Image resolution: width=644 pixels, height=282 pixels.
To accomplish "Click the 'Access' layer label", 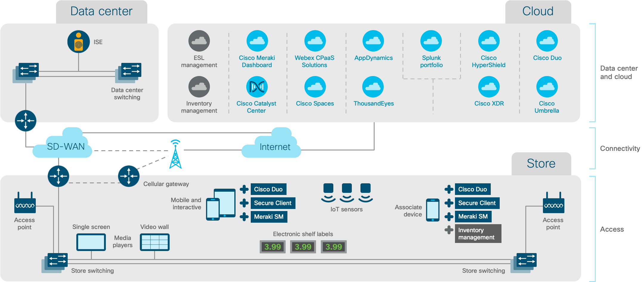I will [612, 229].
